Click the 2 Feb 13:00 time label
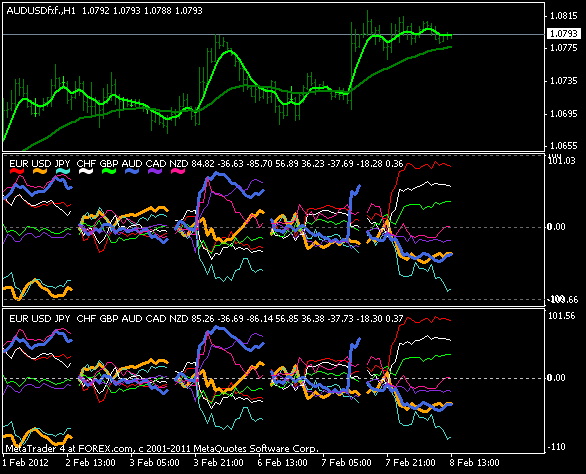This screenshot has width=586, height=474. click(90, 463)
